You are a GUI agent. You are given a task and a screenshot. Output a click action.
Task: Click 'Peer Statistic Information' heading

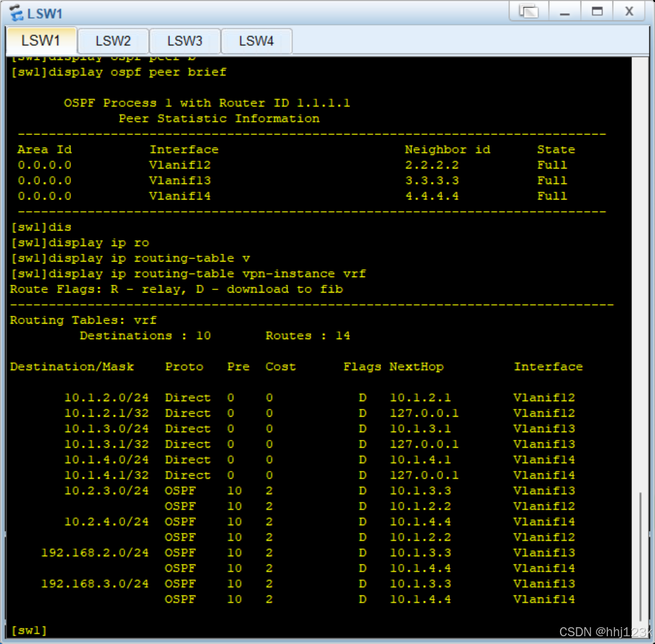coord(219,119)
